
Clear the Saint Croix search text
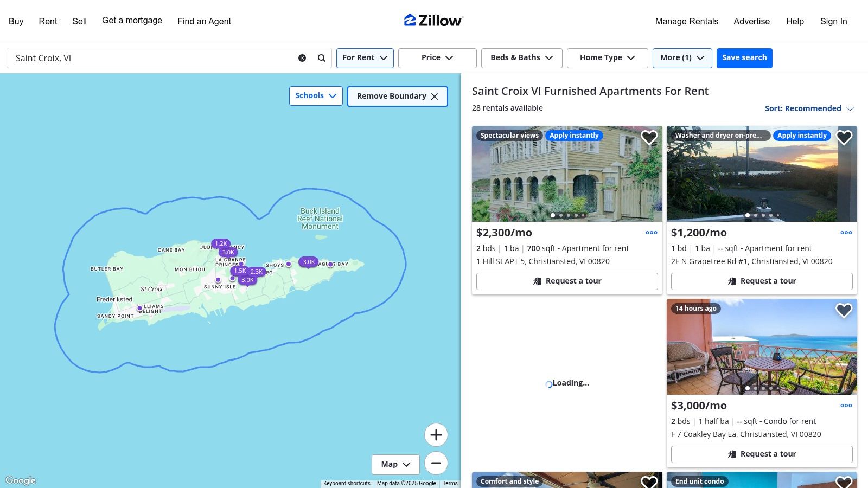[302, 58]
